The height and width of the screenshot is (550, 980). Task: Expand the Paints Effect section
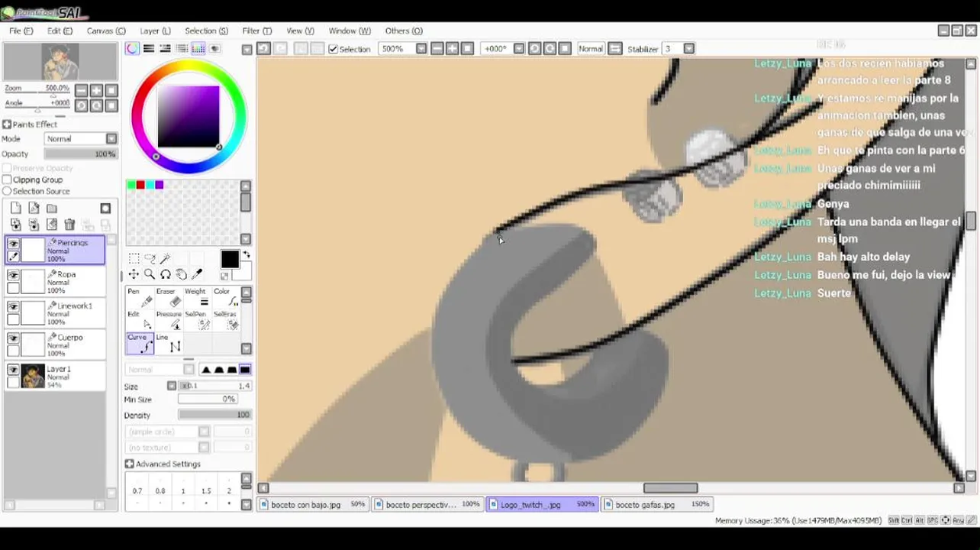7,125
